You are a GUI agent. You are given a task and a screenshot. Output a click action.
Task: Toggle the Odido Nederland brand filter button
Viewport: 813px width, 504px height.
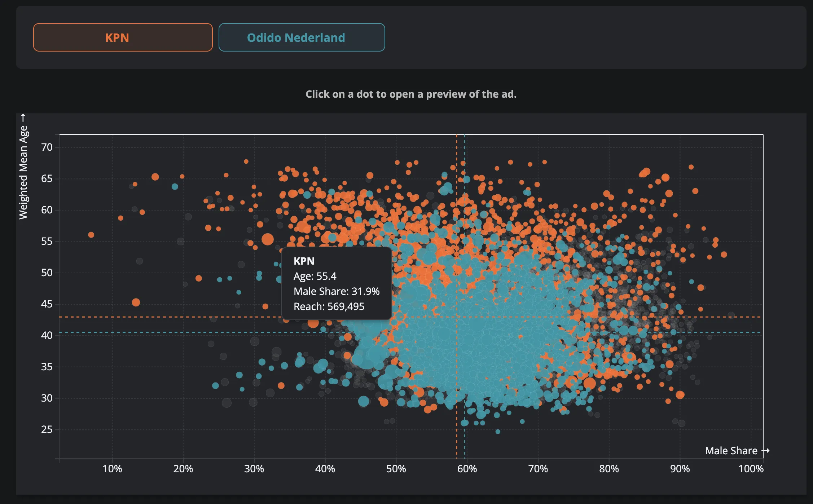click(302, 37)
